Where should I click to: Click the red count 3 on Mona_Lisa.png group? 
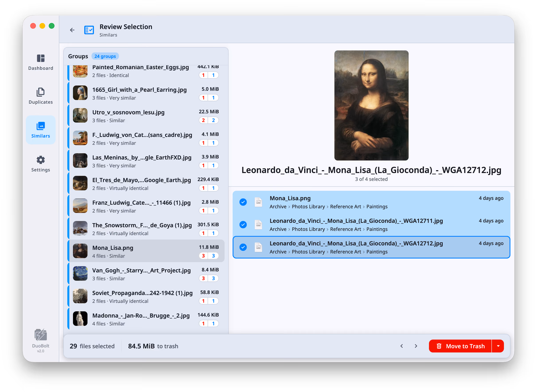click(203, 256)
